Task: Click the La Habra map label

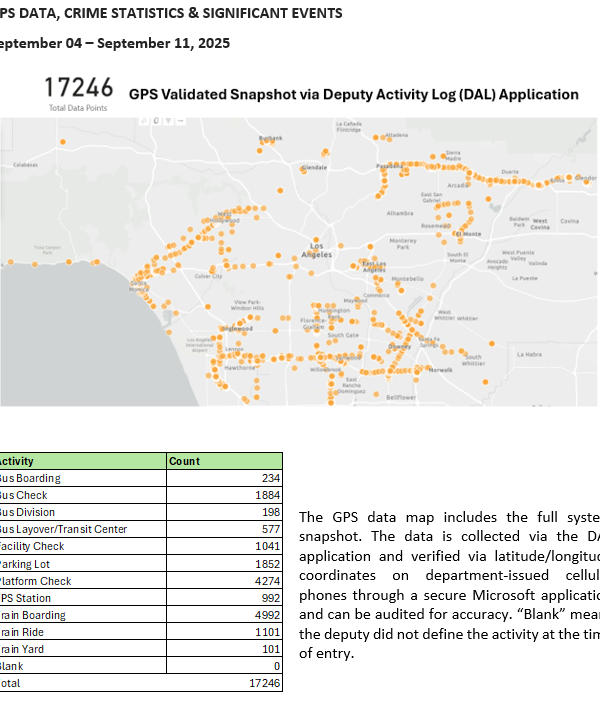Action: (x=530, y=354)
